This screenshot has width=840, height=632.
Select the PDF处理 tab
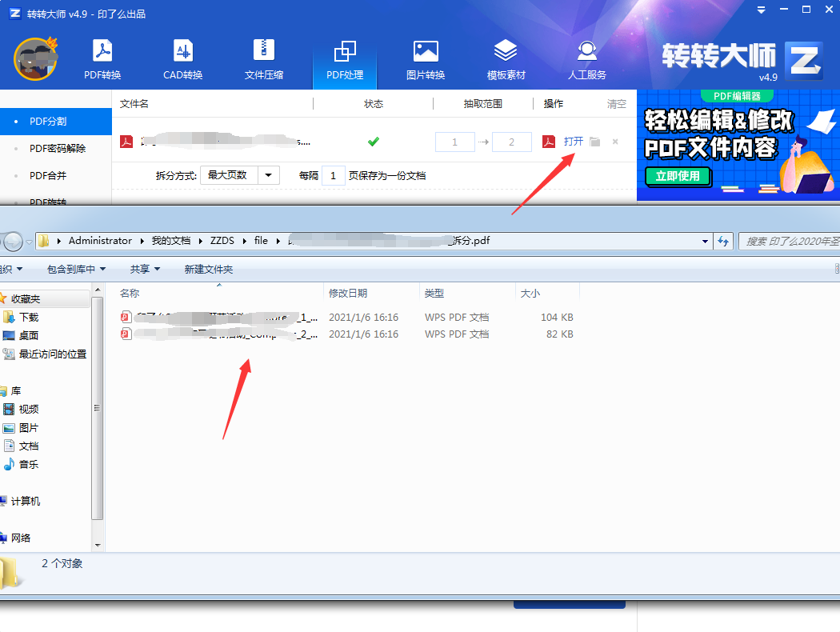pyautogui.click(x=345, y=59)
